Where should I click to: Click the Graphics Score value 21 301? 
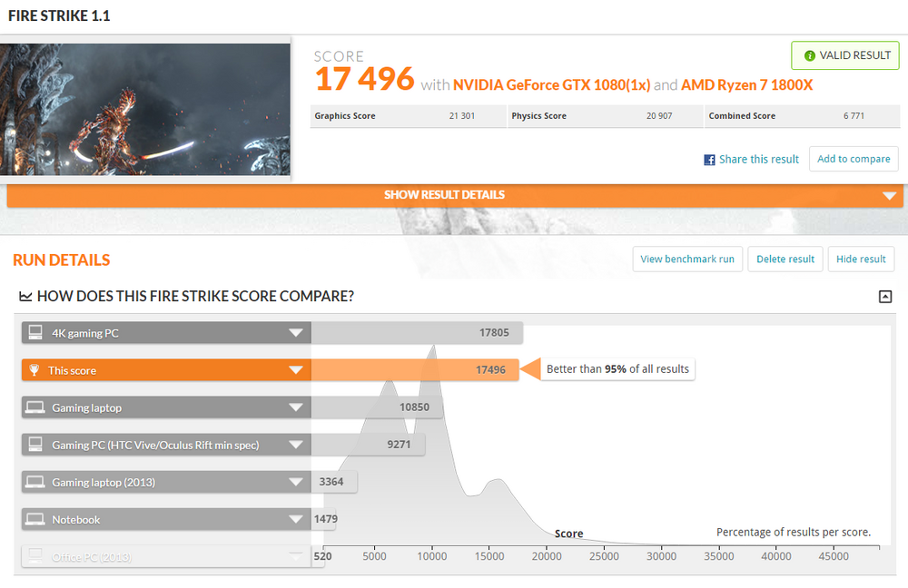pyautogui.click(x=461, y=116)
